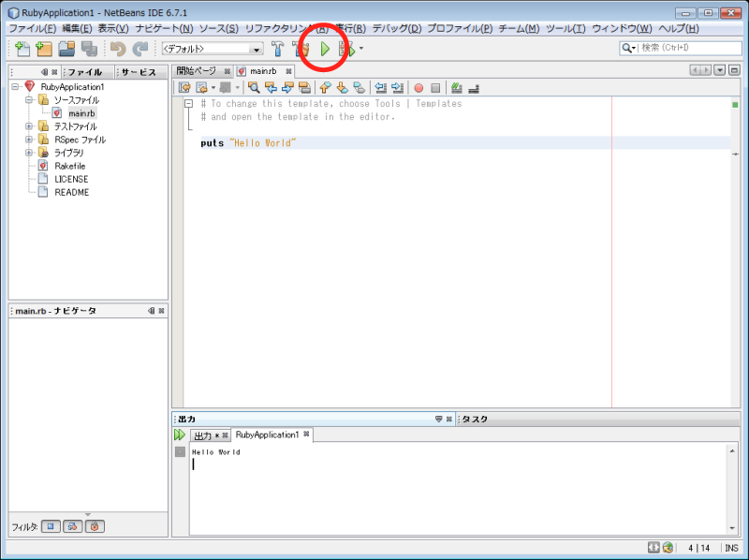
Task: Click Previous Bookmark icon
Action: coord(325,87)
